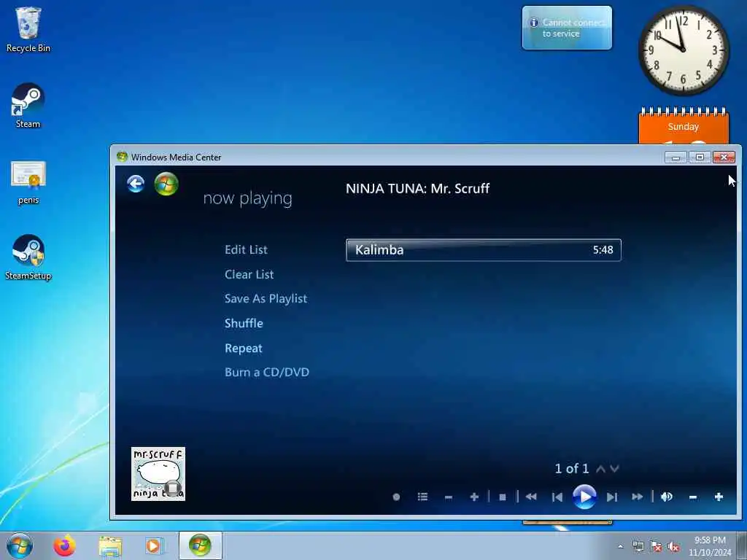
Task: Click the NINJA TUNA: Mr. Scruff title
Action: click(418, 189)
